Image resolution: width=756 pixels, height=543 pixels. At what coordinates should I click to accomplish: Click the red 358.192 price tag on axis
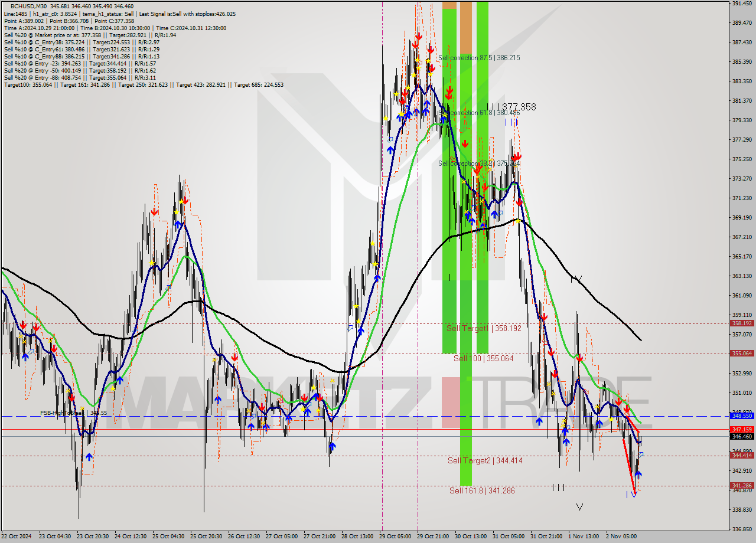[742, 323]
